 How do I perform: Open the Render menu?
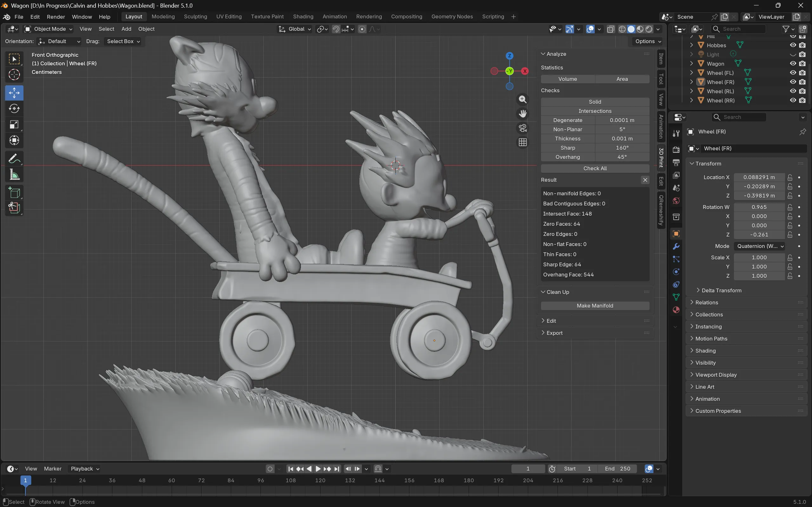pyautogui.click(x=56, y=17)
